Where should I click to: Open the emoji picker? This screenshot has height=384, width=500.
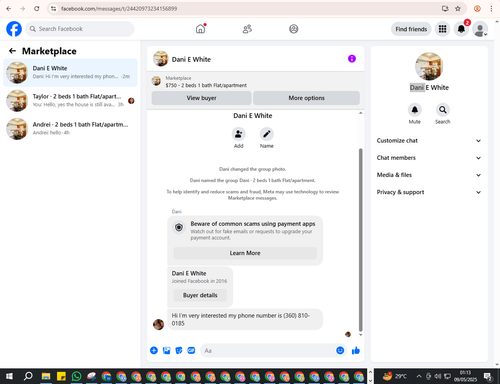click(x=340, y=350)
